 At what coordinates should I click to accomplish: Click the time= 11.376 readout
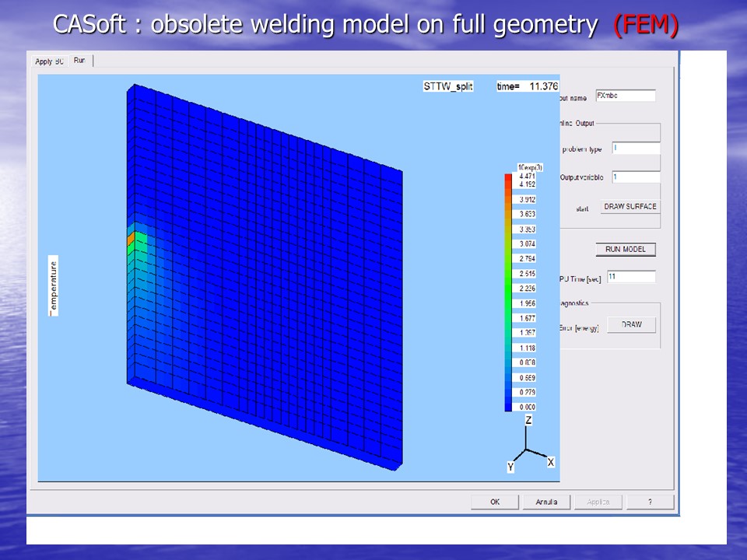click(528, 86)
